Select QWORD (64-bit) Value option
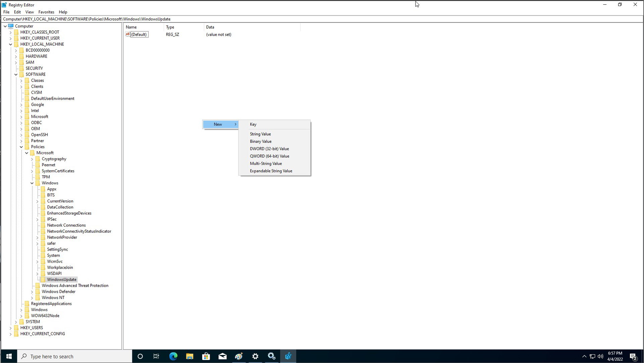644x363 pixels. [x=270, y=156]
